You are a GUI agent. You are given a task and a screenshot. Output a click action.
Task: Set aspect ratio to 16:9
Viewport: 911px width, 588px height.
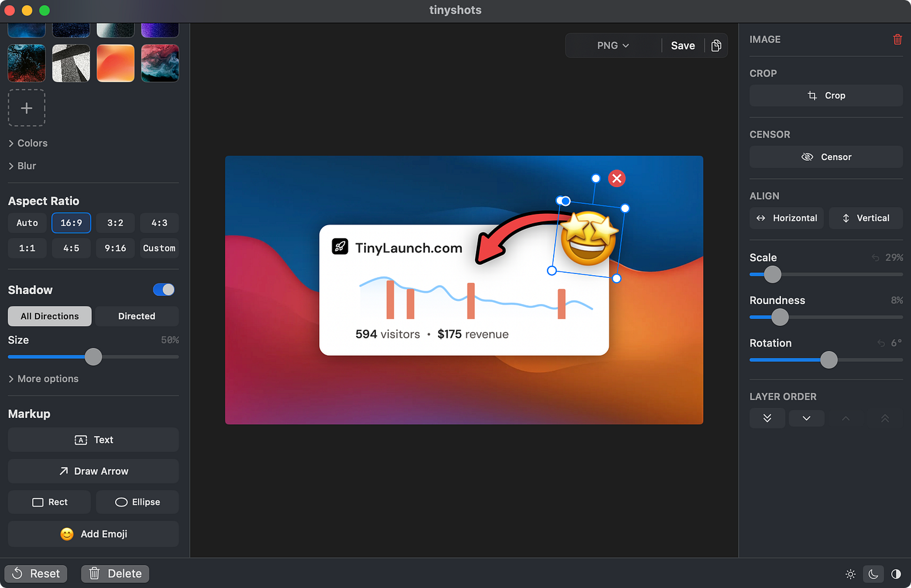(71, 223)
